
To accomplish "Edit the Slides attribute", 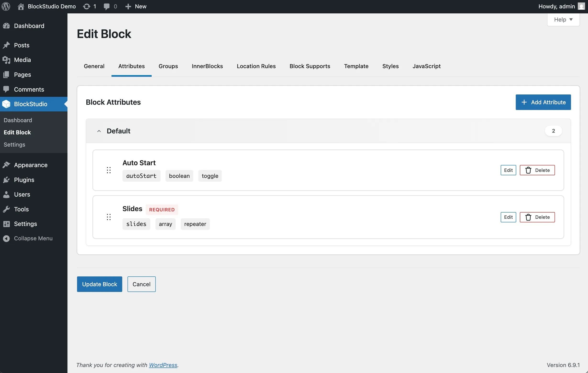I will (508, 217).
